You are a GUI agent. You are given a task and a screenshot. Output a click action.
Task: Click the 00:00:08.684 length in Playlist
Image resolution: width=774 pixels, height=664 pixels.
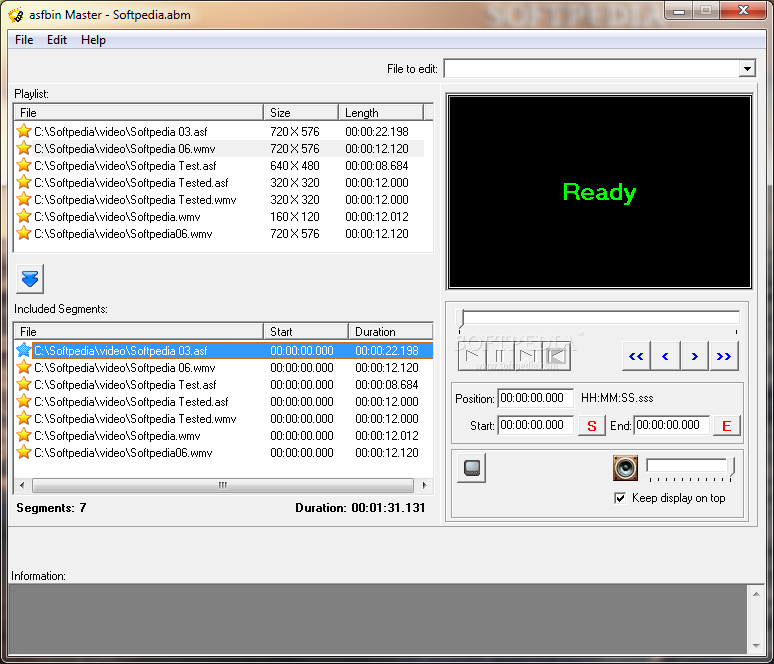[377, 165]
